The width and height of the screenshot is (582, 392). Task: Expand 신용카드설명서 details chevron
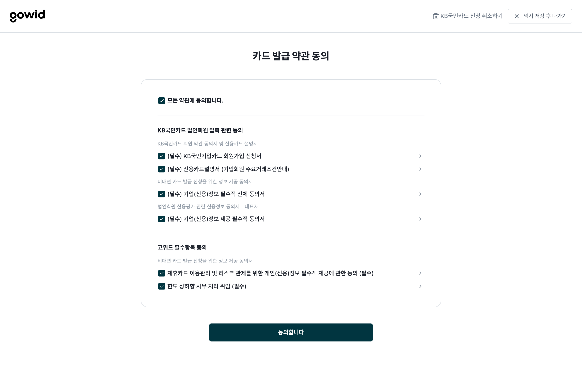pos(420,169)
